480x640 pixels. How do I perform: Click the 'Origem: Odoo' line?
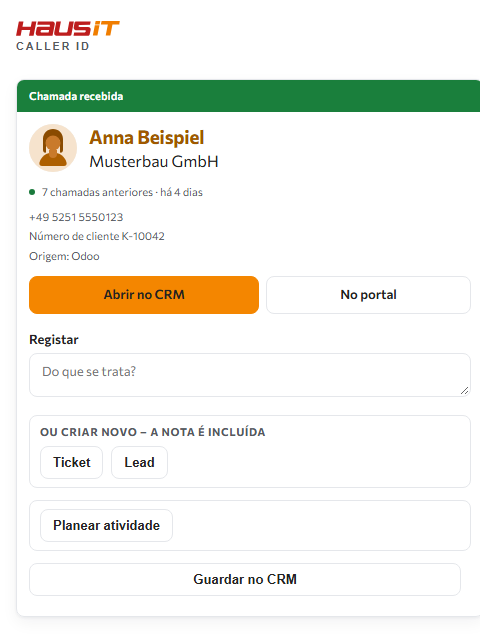click(64, 256)
